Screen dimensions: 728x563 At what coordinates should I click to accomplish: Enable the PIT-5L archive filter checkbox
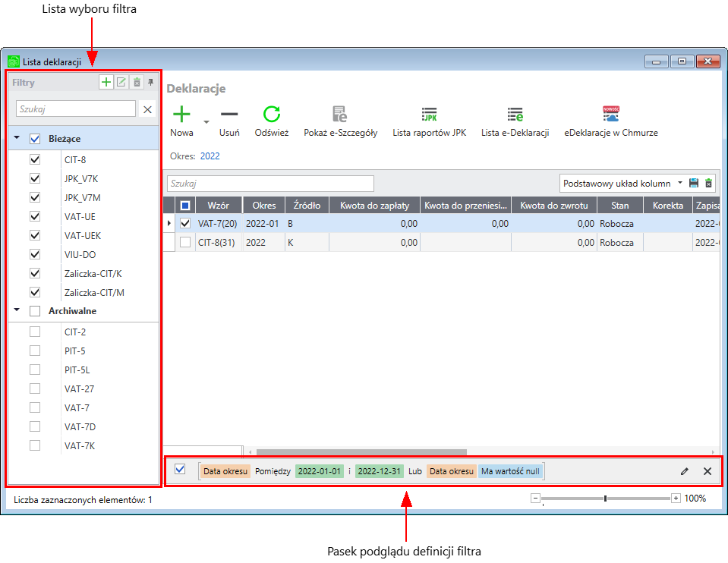click(34, 370)
